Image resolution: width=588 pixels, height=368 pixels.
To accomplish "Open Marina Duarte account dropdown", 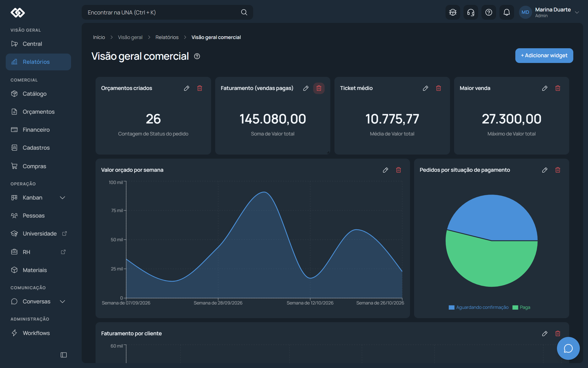I will pos(550,12).
